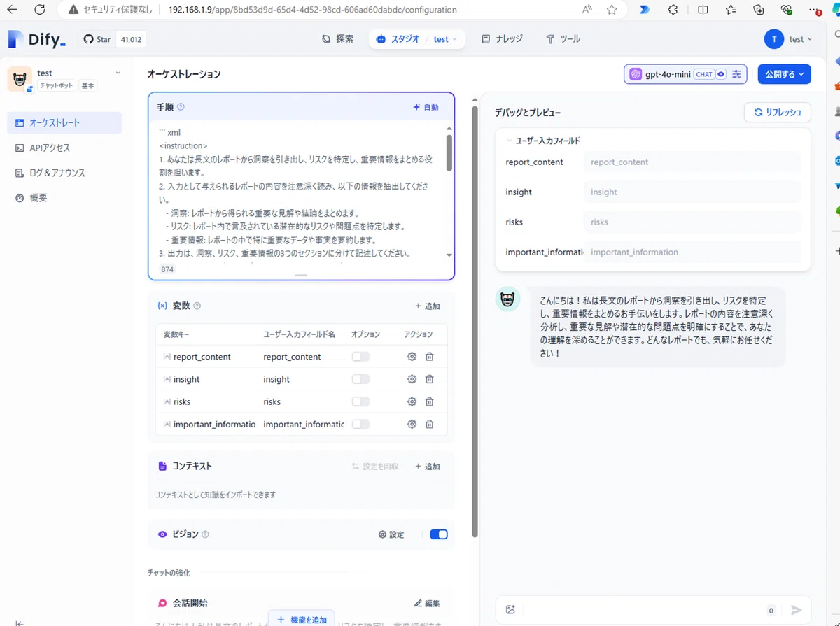The width and height of the screenshot is (840, 626).
Task: Open settings gear for insight variable
Action: pos(412,379)
